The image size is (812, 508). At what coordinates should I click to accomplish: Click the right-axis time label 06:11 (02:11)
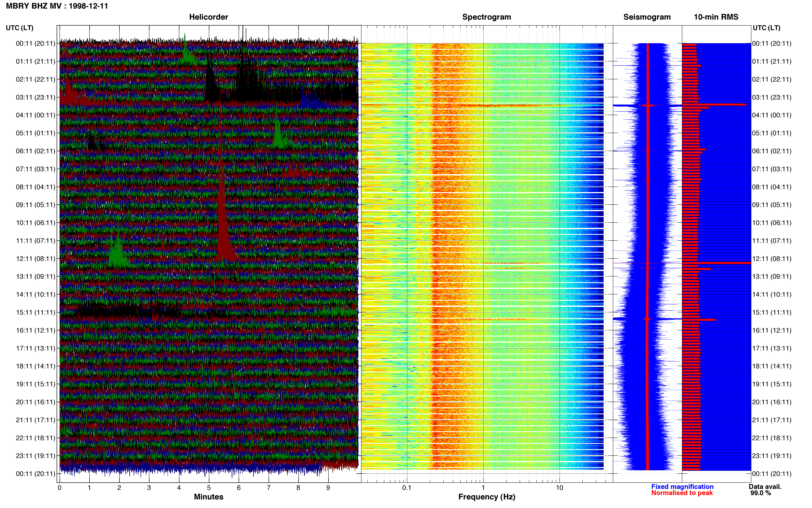772,151
